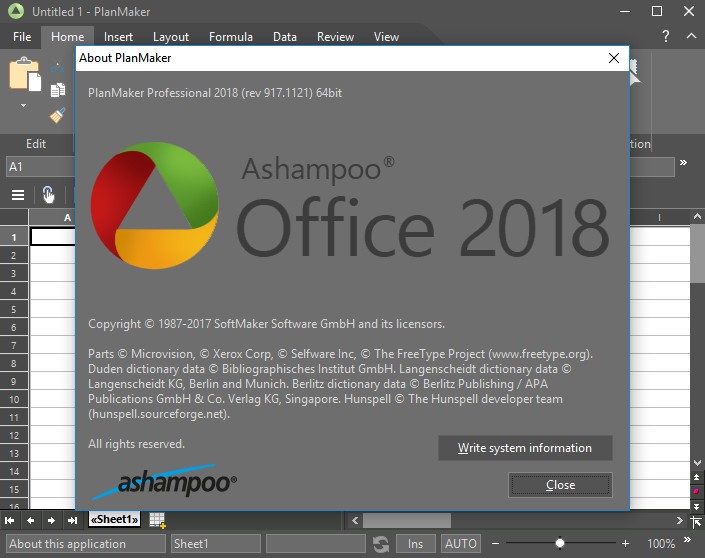Click the Help question mark icon

coord(665,36)
